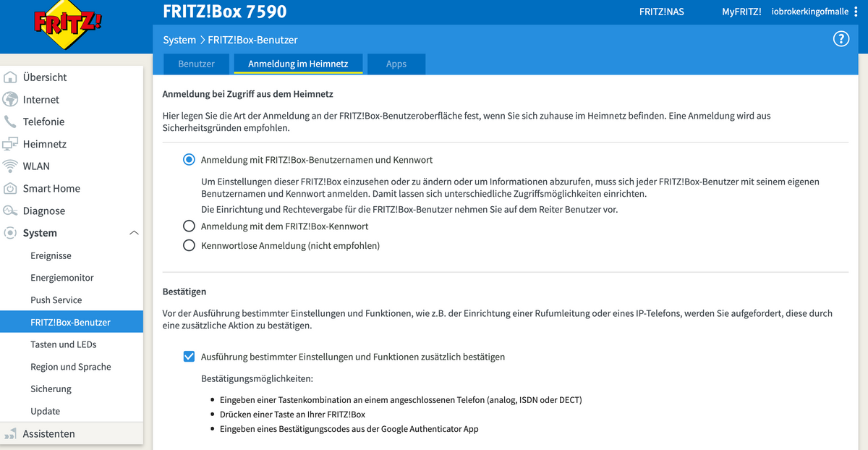868x450 pixels.
Task: Open the help question mark icon
Action: pyautogui.click(x=841, y=39)
